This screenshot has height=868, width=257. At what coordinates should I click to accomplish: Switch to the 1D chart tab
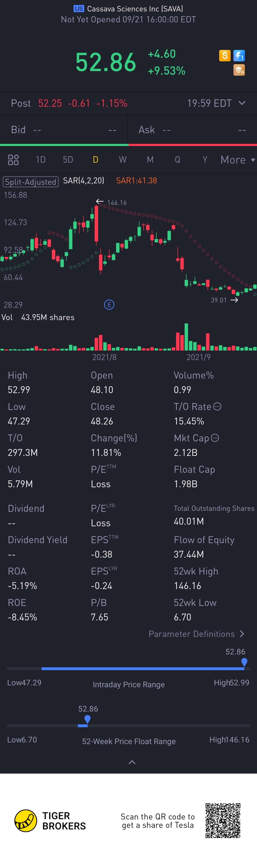[x=41, y=160]
